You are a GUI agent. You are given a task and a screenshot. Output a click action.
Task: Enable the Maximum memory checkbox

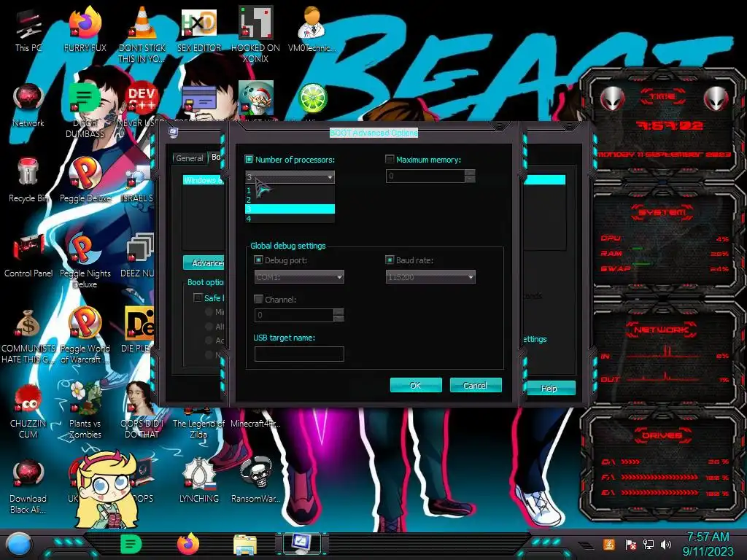[390, 159]
